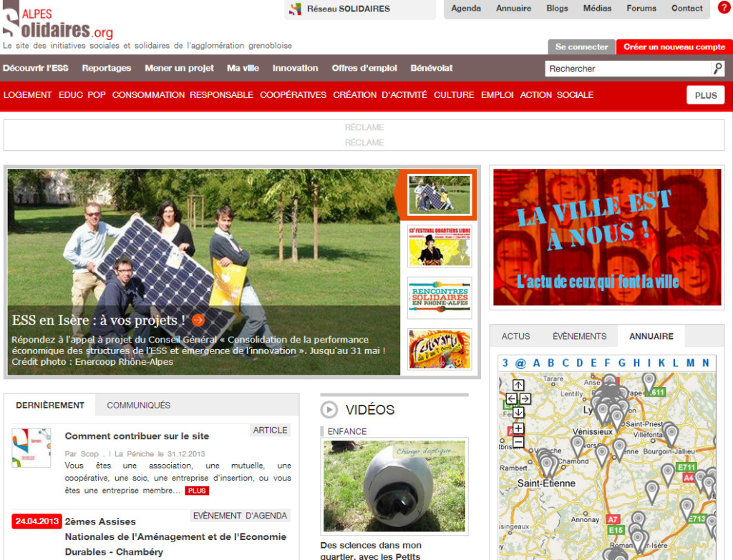The height and width of the screenshot is (560, 733).
Task: Open the Médias section
Action: point(598,9)
